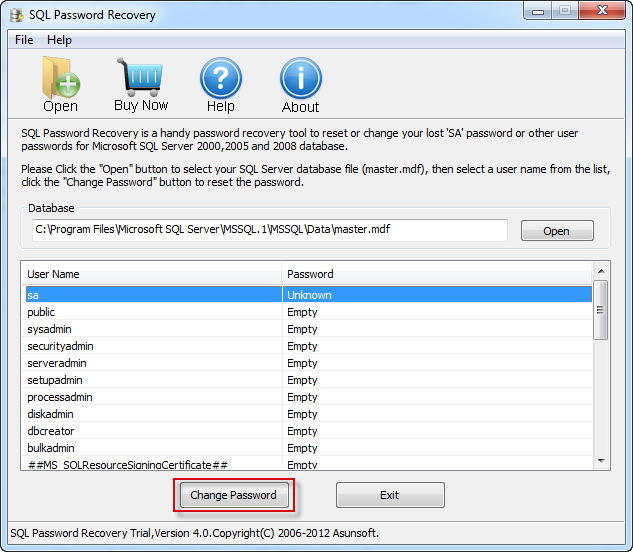Image resolution: width=633 pixels, height=552 pixels.
Task: Click the user list scroll up arrow
Action: pos(601,271)
